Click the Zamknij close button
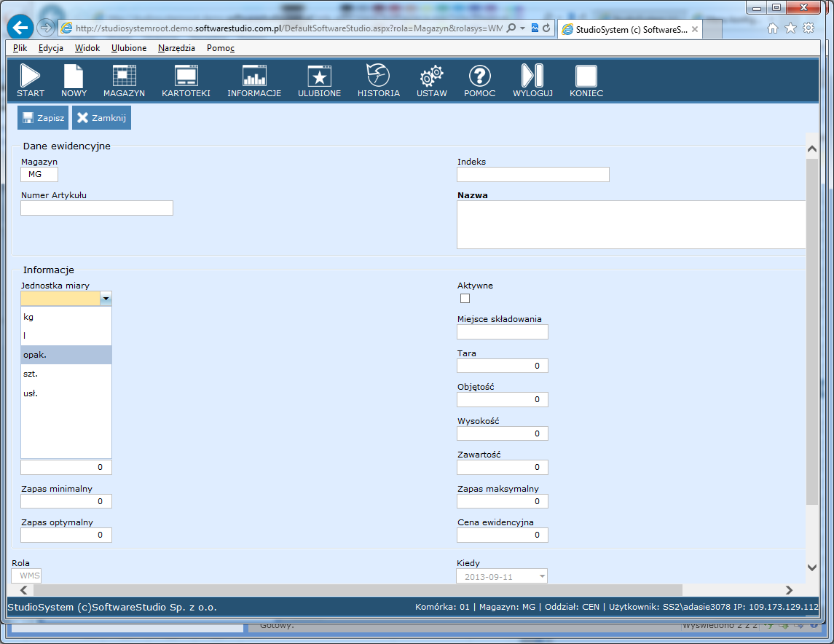 click(x=101, y=117)
